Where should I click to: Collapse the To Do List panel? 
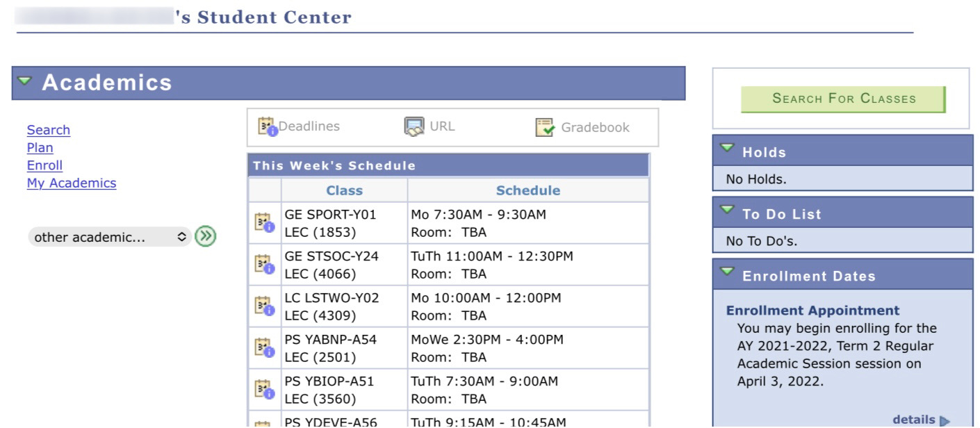click(x=728, y=210)
